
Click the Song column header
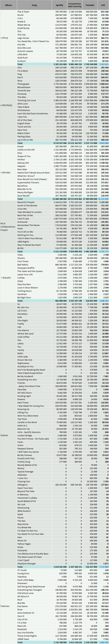34,5
